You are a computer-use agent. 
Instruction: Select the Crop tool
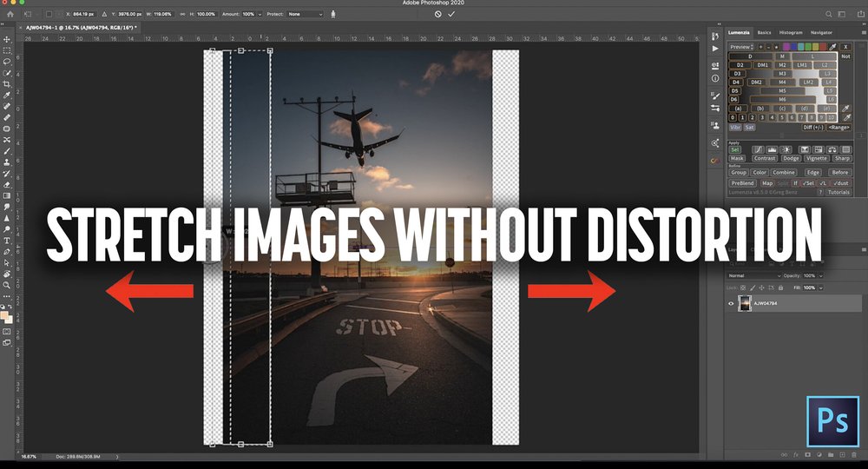(x=7, y=84)
